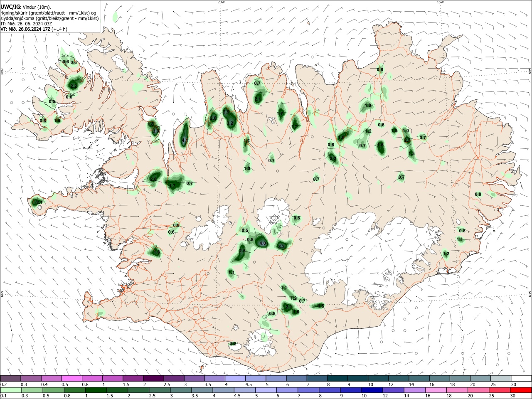Click the 0.1 label on the bottom legend scale
Image resolution: width=532 pixels, height=399 pixels.
(4, 396)
